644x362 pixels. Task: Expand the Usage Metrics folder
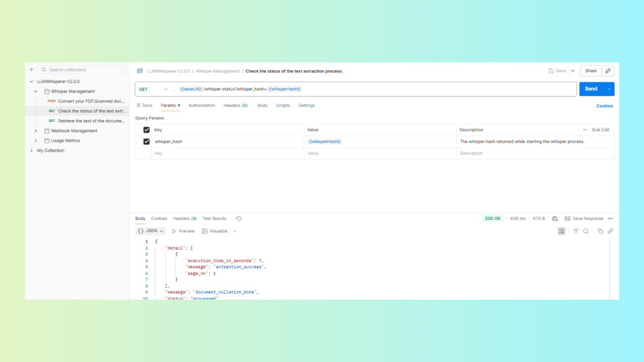point(36,141)
